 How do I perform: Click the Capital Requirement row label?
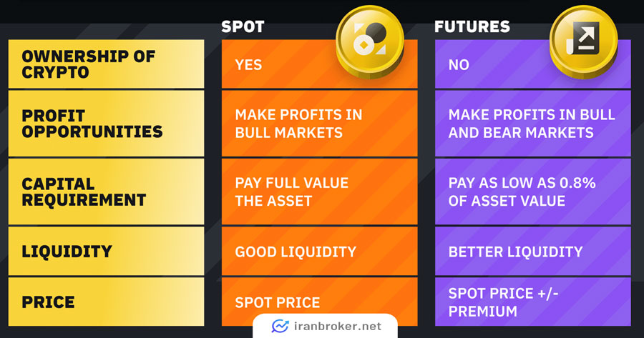pyautogui.click(x=106, y=192)
